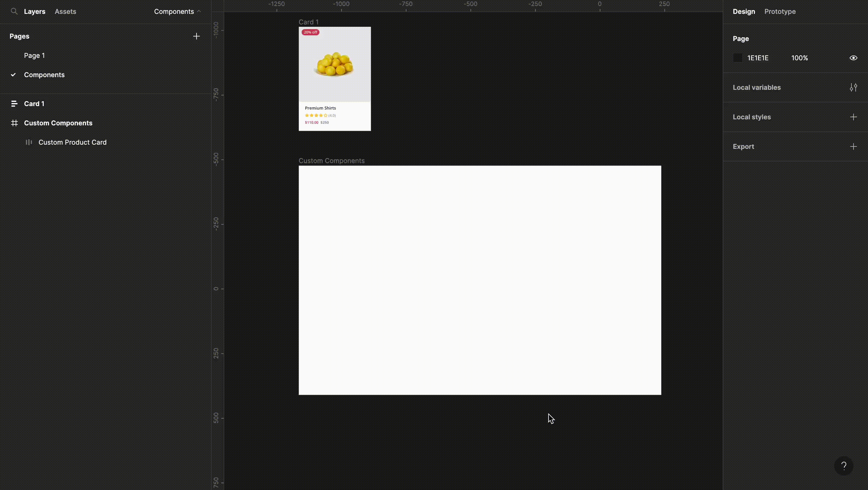Switch to the Layers tab
The image size is (868, 490).
point(34,11)
